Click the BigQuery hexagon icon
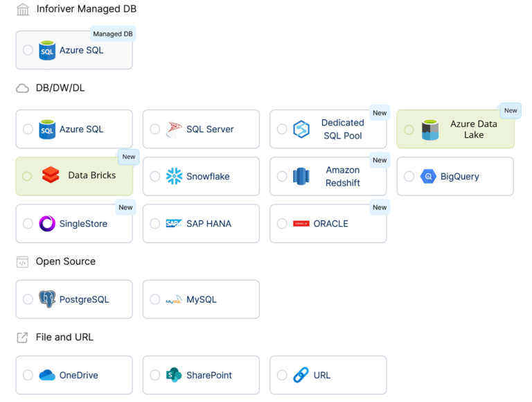The height and width of the screenshot is (402, 532). pyautogui.click(x=428, y=176)
